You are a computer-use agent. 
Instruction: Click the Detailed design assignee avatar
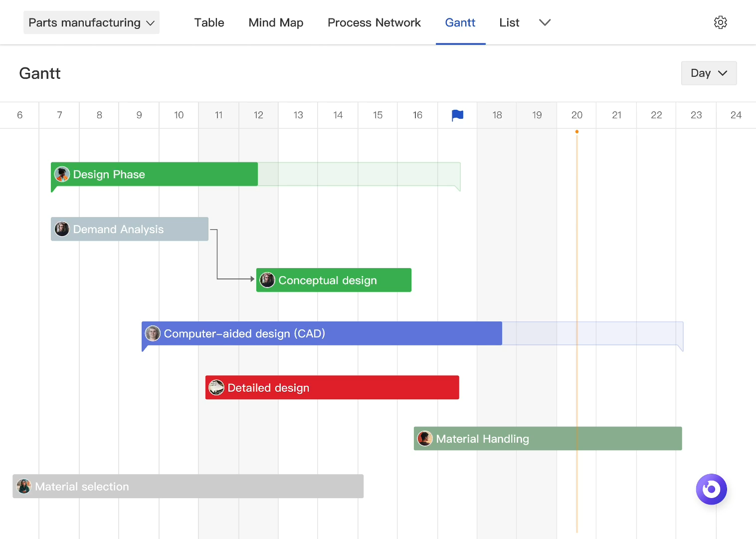216,387
